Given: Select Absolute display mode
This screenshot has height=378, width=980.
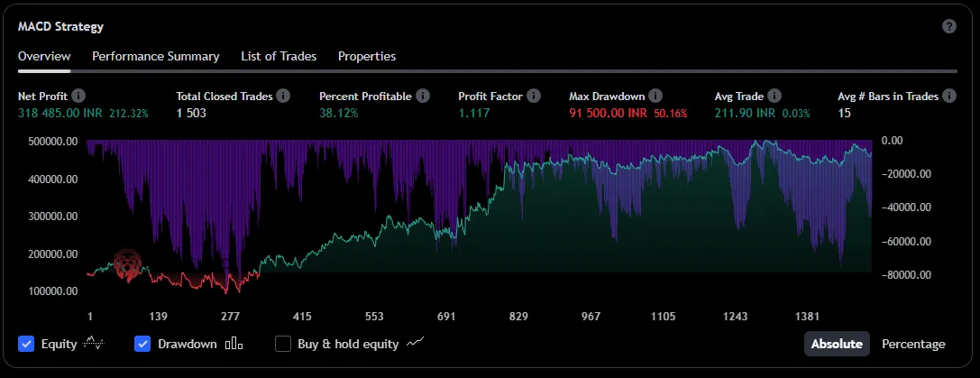Looking at the screenshot, I should (838, 344).
